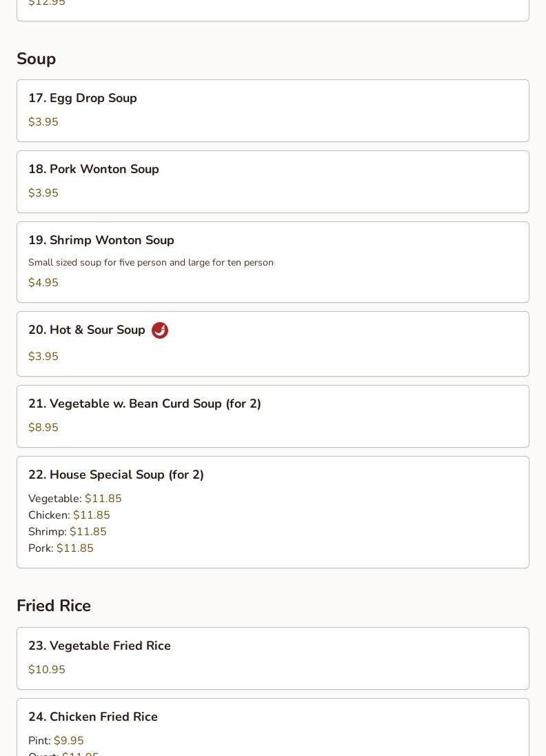Pick the Shrimp $11.85 soup option
546x756 pixels.
pos(68,531)
